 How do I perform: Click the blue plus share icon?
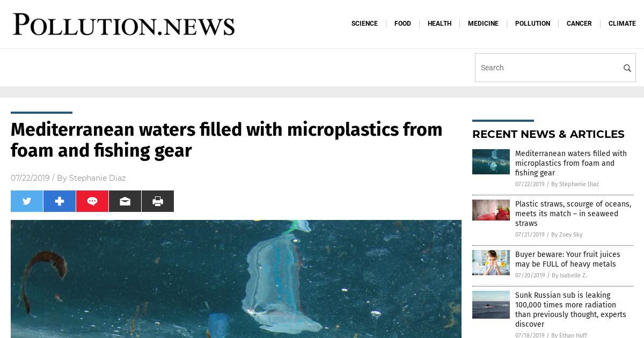tap(60, 201)
